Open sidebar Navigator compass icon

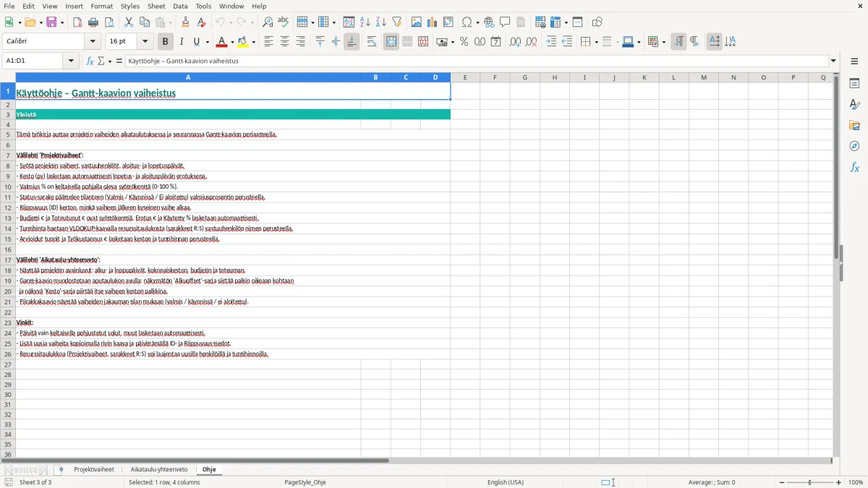[x=854, y=146]
